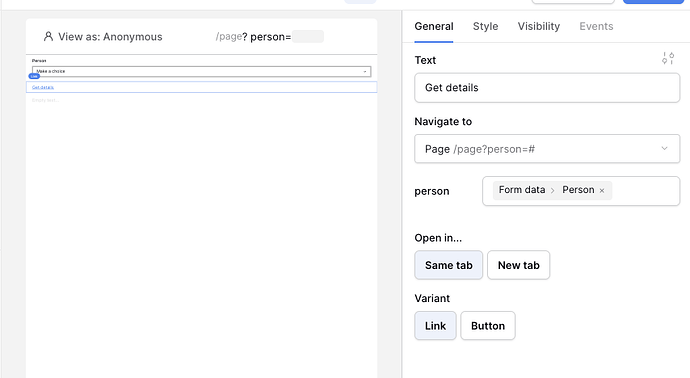Open the text settings sliders icon
The image size is (690, 378).
(668, 59)
